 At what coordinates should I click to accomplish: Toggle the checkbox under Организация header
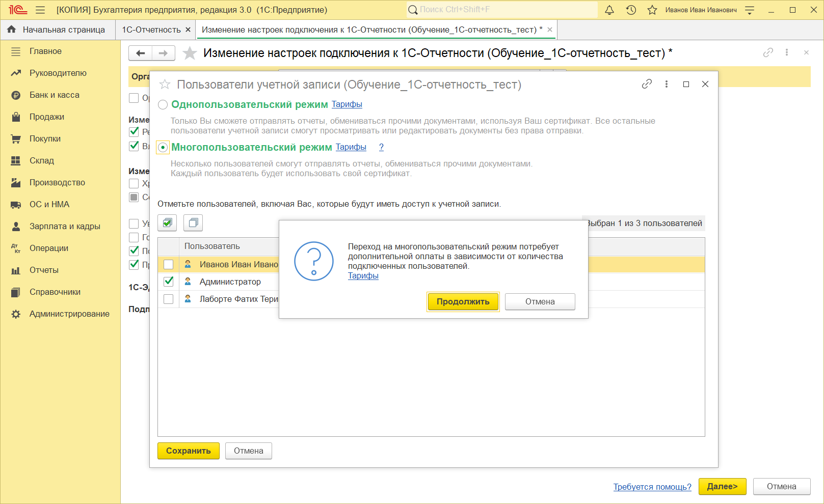point(134,98)
